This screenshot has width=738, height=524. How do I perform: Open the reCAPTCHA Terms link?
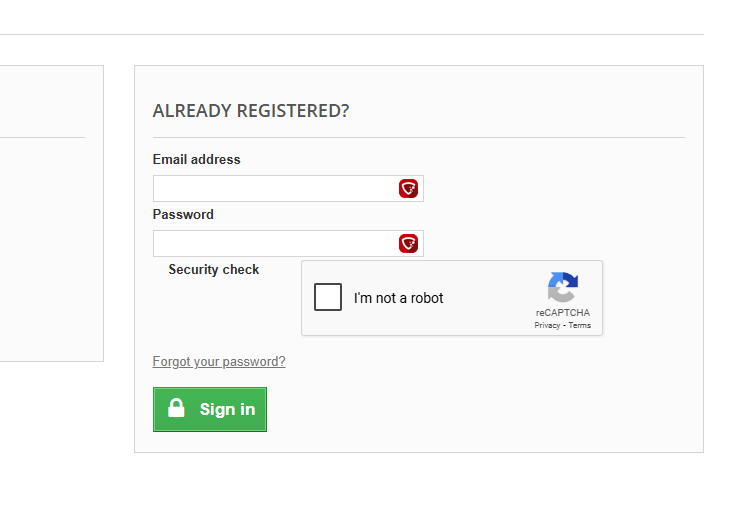tap(579, 325)
